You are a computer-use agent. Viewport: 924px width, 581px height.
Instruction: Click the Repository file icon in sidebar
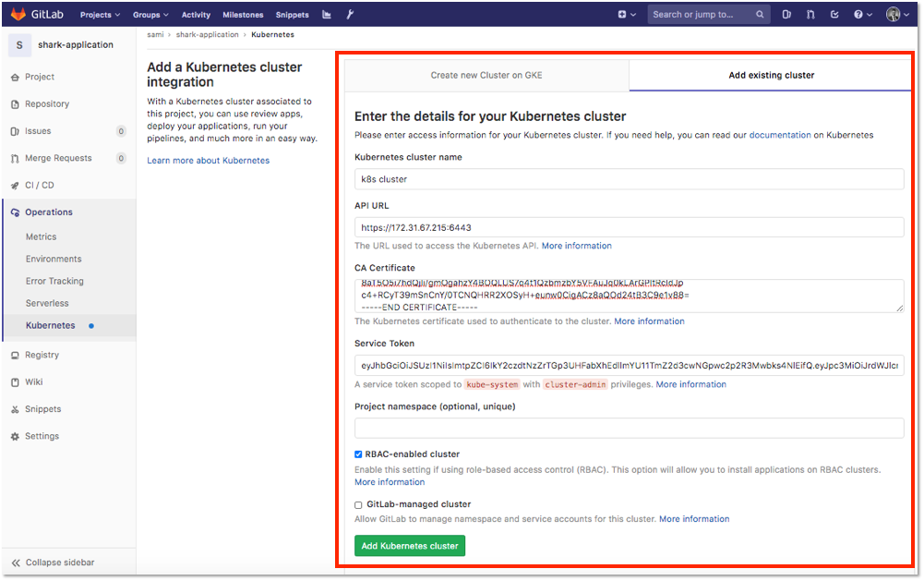(x=15, y=104)
